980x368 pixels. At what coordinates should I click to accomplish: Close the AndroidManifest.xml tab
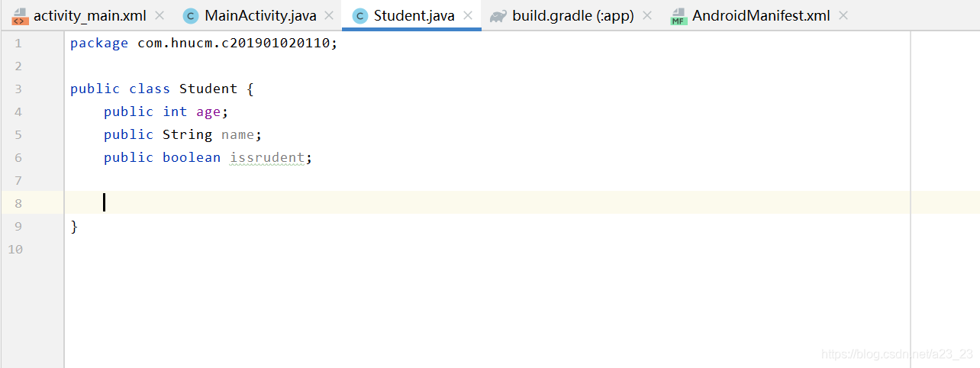[x=843, y=16]
